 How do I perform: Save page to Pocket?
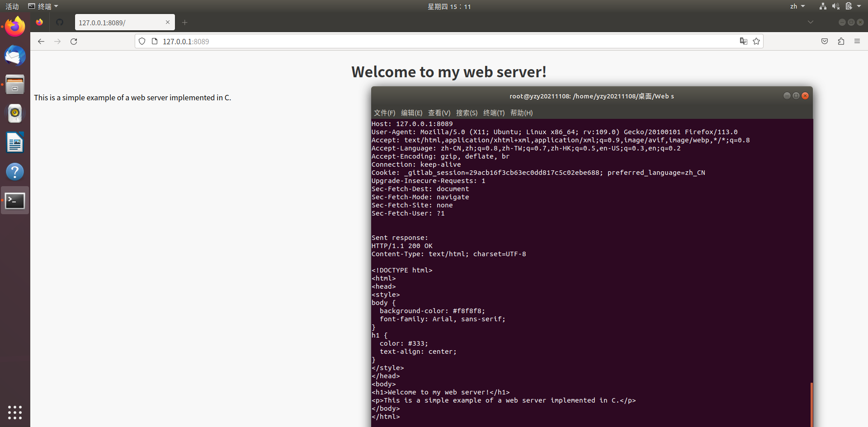tap(825, 42)
